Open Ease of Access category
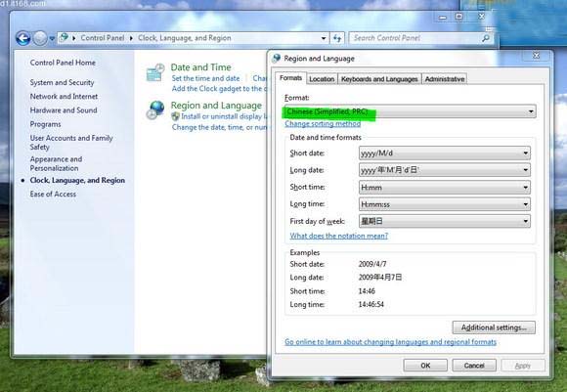The image size is (567, 392). coord(53,195)
